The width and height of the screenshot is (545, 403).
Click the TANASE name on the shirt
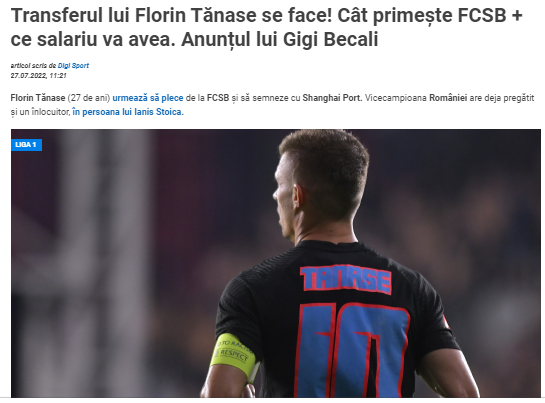coord(346,280)
